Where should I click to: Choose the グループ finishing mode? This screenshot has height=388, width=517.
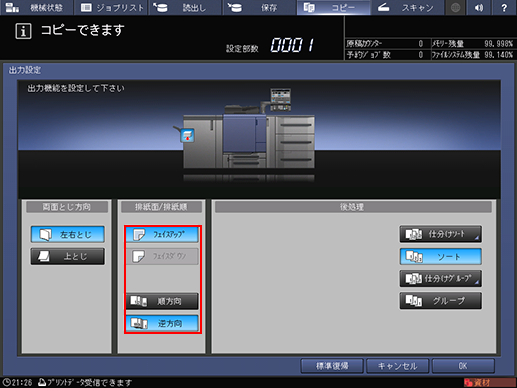(x=441, y=301)
